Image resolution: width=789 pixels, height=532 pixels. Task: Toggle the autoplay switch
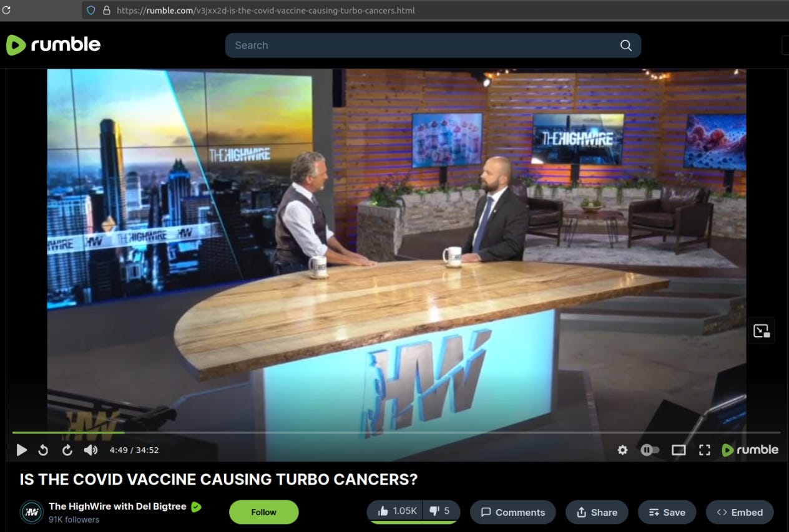tap(650, 450)
